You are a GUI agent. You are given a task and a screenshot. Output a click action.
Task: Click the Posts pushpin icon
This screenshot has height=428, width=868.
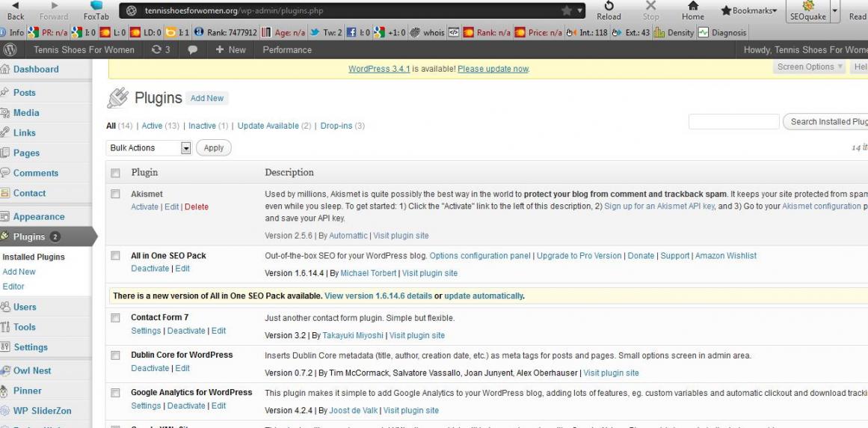[5, 93]
